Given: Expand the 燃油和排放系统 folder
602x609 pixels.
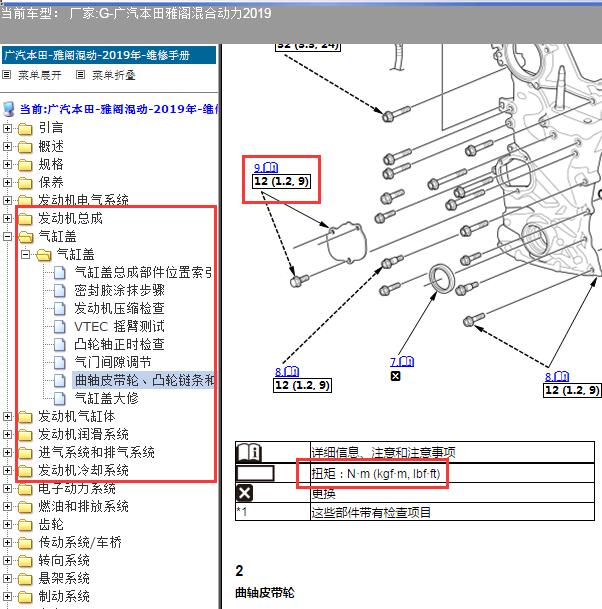Looking at the screenshot, I should click(x=7, y=506).
